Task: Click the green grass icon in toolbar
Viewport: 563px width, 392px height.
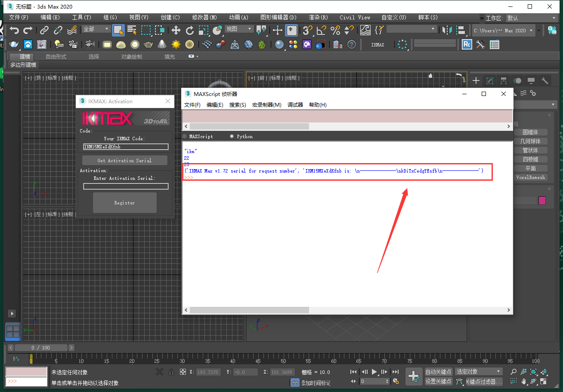Action: tap(262, 44)
